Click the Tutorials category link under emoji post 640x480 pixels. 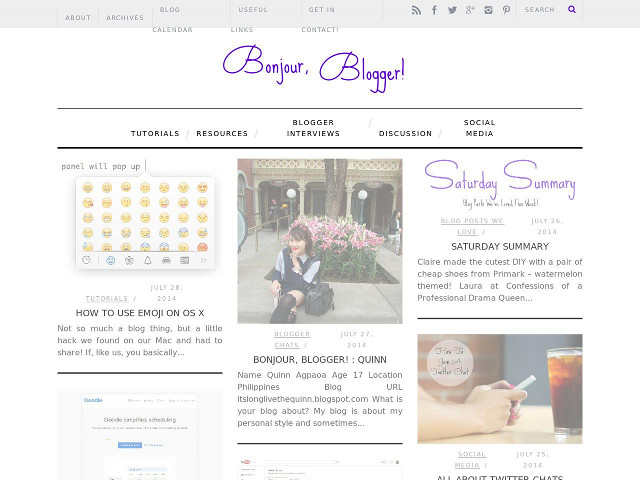click(x=107, y=298)
